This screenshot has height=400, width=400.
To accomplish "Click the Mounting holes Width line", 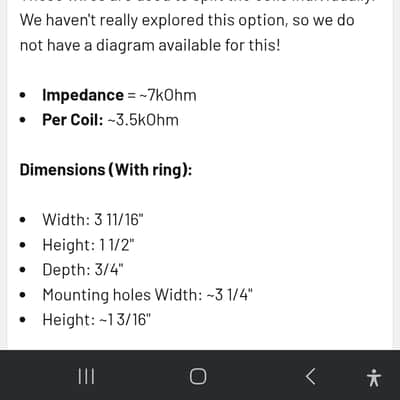I will pyautogui.click(x=147, y=295).
